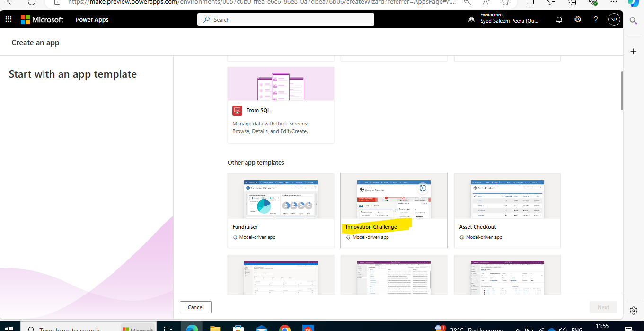The height and width of the screenshot is (331, 644).
Task: Open the Extensions menu in Edge
Action: click(572, 3)
